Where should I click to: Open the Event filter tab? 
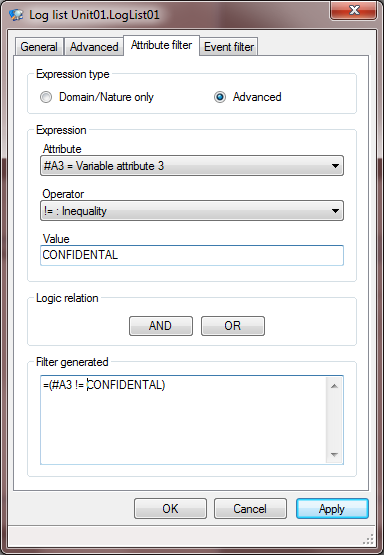pos(229,47)
